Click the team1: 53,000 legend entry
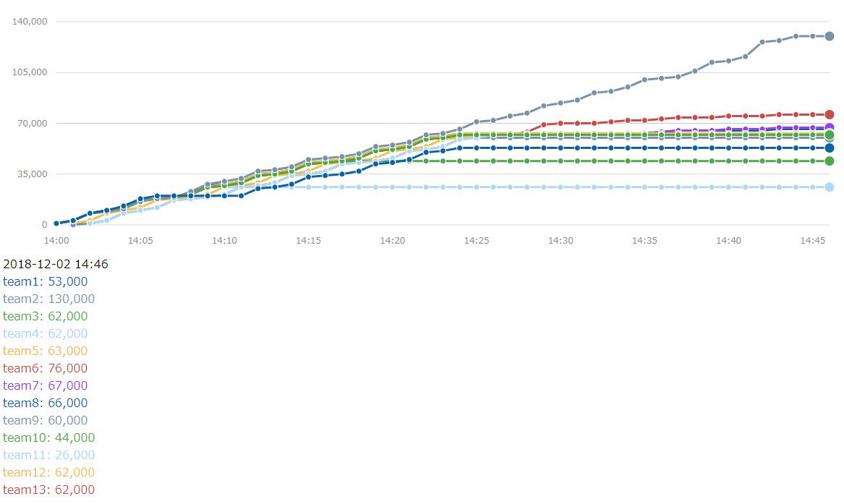This screenshot has height=504, width=844. tap(46, 281)
